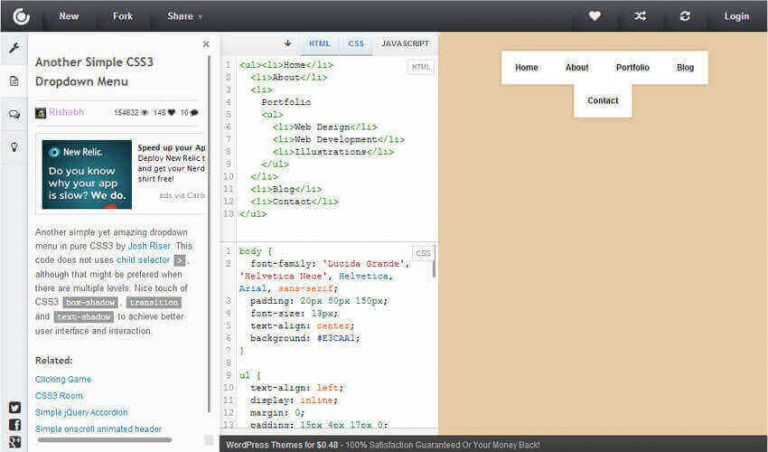This screenshot has height=452, width=768.
Task: Click the lightbulb icon in sidebar
Action: 14,146
